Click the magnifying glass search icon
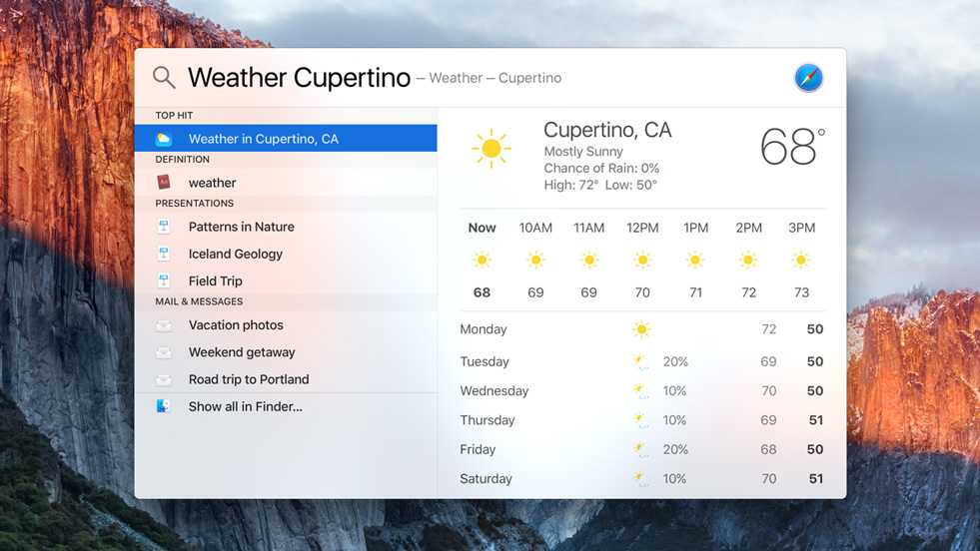Image resolution: width=980 pixels, height=551 pixels. click(x=164, y=77)
